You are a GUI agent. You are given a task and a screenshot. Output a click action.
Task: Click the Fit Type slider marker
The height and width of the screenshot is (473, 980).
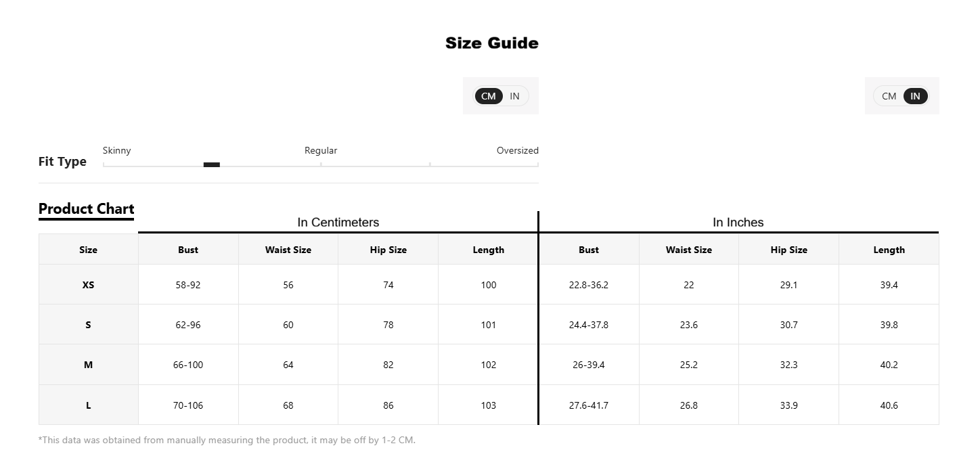point(212,164)
